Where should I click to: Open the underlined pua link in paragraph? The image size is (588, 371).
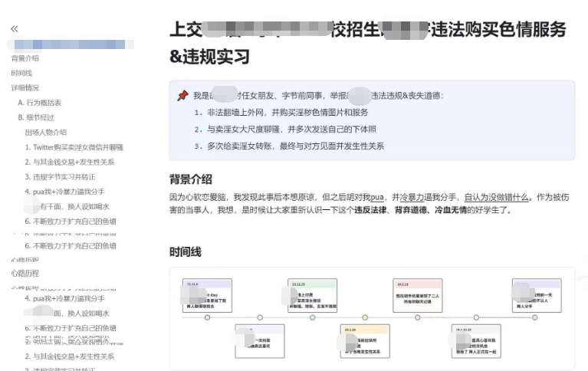click(377, 197)
